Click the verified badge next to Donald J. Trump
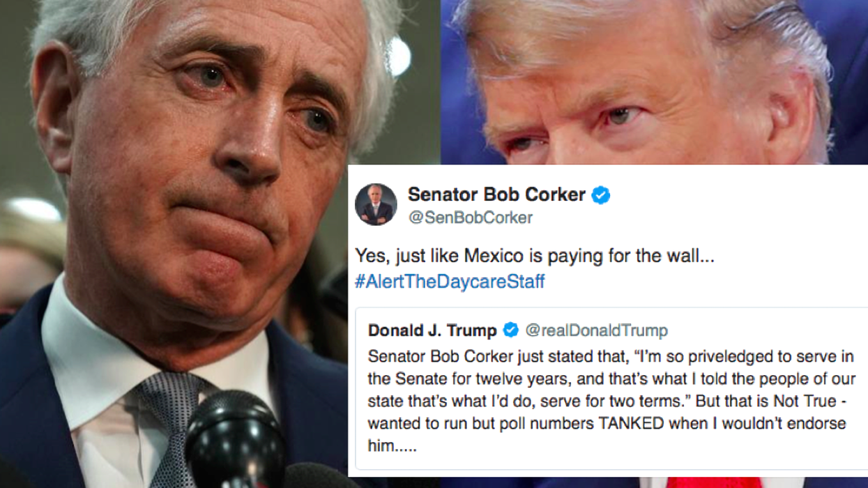The width and height of the screenshot is (868, 488). pyautogui.click(x=511, y=330)
